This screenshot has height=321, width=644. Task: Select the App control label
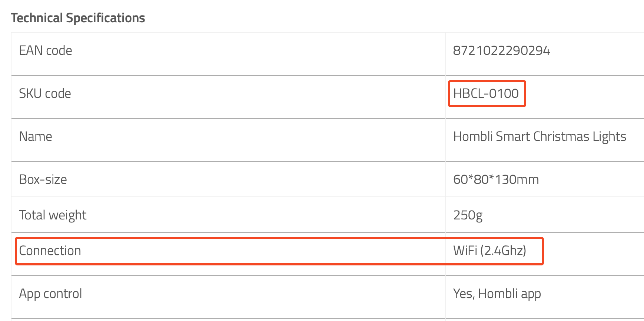[x=50, y=294]
